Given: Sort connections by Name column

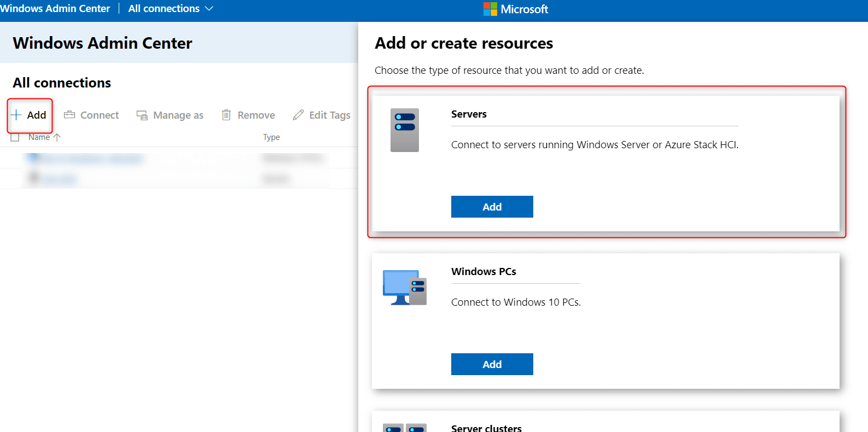Looking at the screenshot, I should pos(39,137).
